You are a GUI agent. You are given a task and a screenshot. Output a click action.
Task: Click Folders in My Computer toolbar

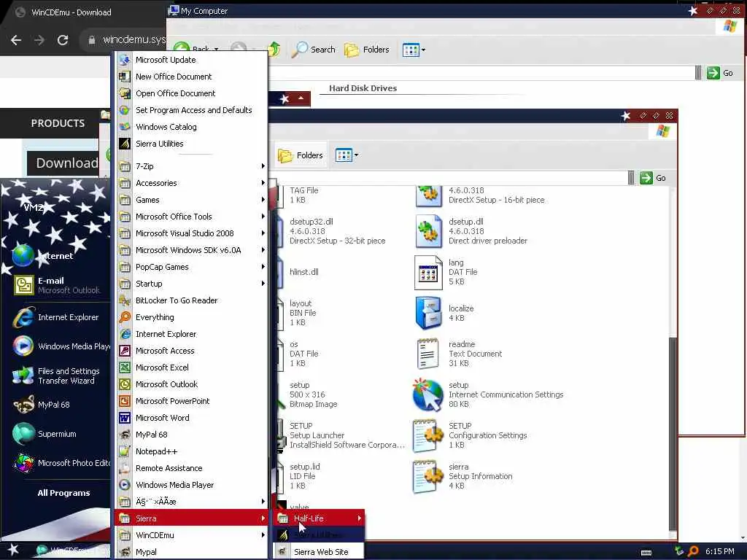pyautogui.click(x=366, y=50)
